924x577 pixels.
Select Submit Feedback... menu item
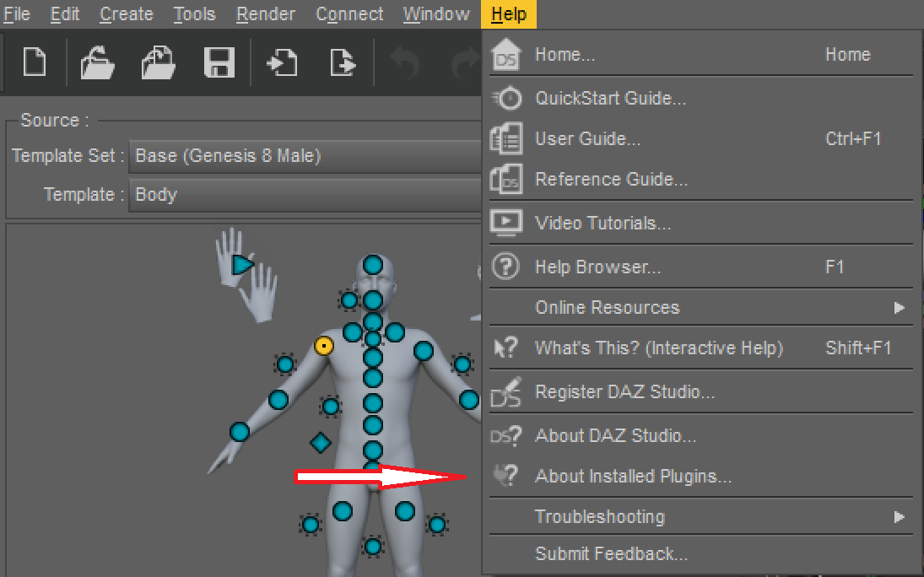tap(701, 554)
